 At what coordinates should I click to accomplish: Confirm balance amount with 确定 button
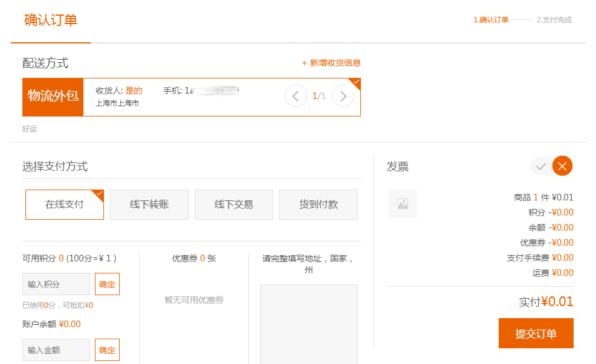[x=107, y=350]
